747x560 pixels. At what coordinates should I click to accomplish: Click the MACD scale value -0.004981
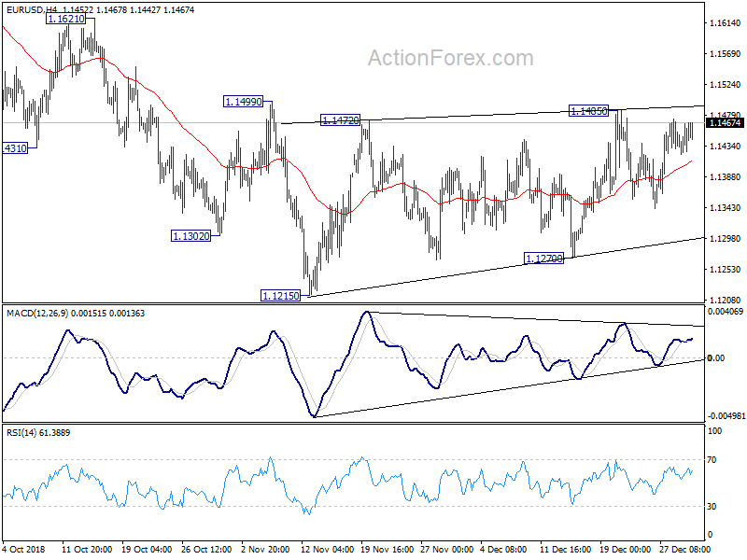pyautogui.click(x=726, y=416)
